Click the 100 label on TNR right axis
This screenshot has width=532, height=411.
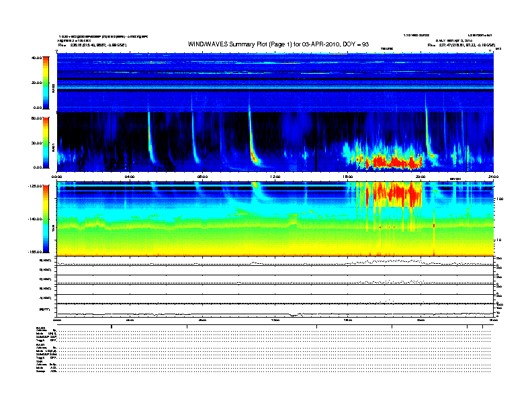click(x=500, y=199)
